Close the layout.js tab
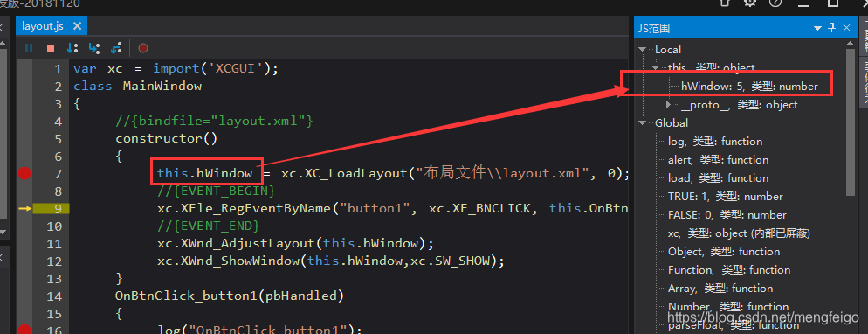Image resolution: width=868 pixels, height=334 pixels. (77, 26)
